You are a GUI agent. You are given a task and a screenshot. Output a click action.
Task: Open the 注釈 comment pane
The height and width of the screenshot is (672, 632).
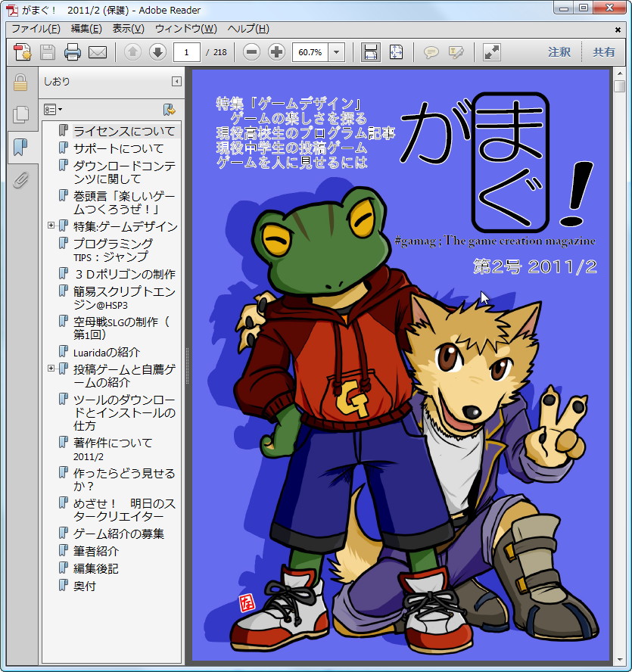tap(559, 52)
